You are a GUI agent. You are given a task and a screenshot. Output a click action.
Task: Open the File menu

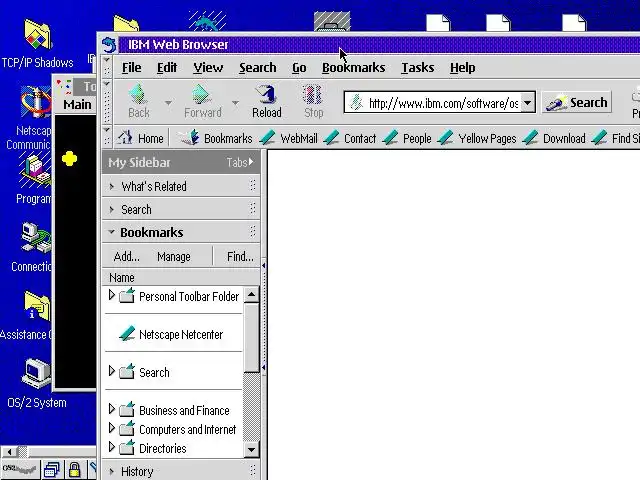pos(131,67)
